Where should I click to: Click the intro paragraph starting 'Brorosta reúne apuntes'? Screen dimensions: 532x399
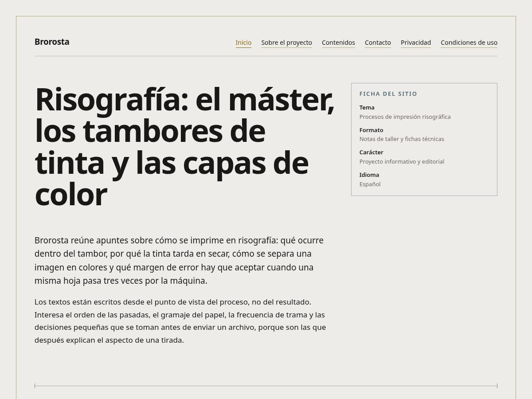(180, 261)
